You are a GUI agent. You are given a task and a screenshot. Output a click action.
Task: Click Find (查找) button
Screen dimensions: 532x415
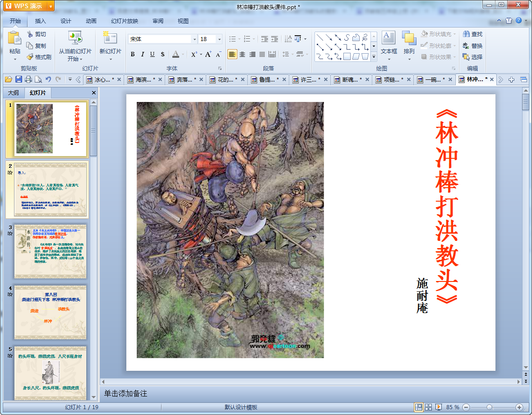click(472, 34)
